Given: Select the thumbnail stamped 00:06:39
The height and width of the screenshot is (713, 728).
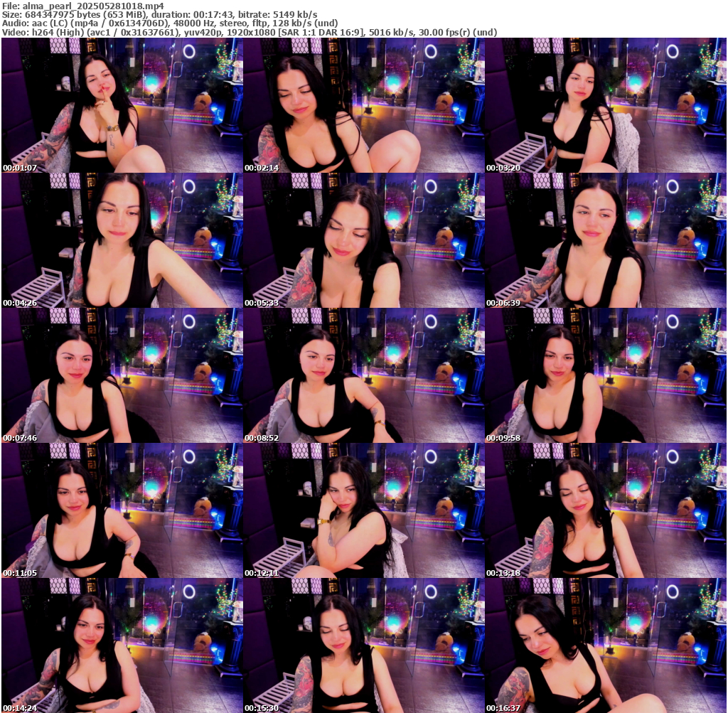Looking at the screenshot, I should 606,240.
